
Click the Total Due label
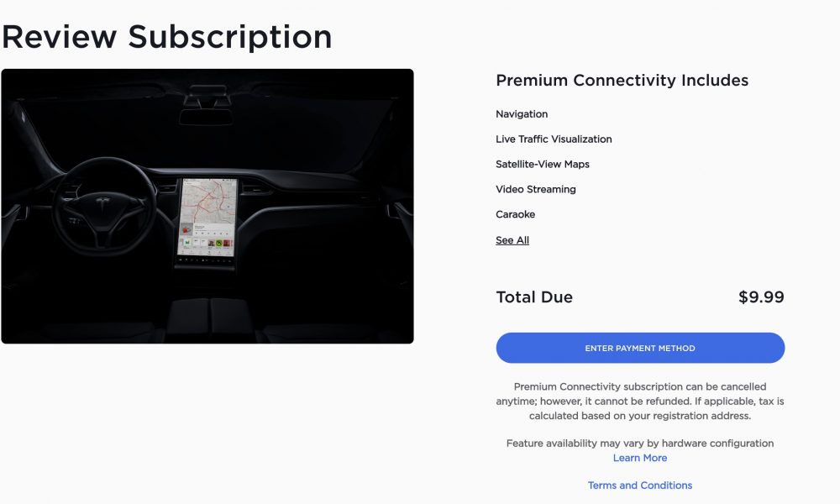click(534, 297)
